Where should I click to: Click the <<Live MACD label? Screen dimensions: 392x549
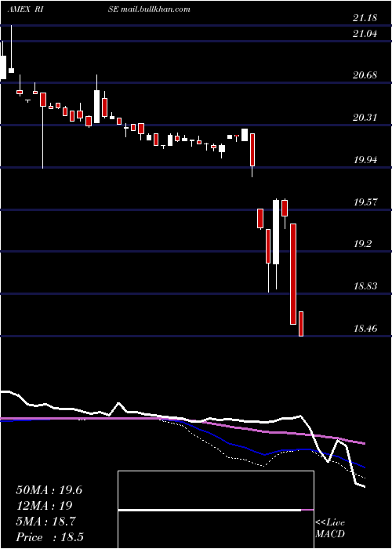[x=330, y=529]
